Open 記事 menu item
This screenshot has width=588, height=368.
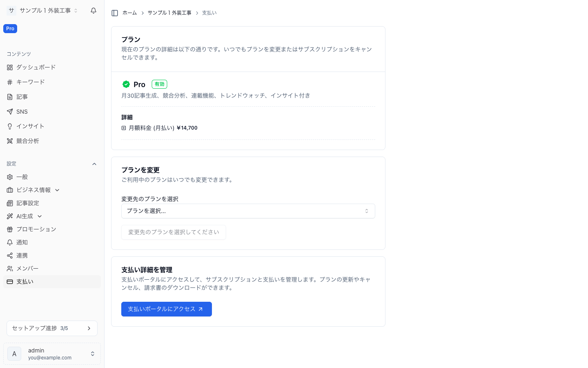coord(52,97)
